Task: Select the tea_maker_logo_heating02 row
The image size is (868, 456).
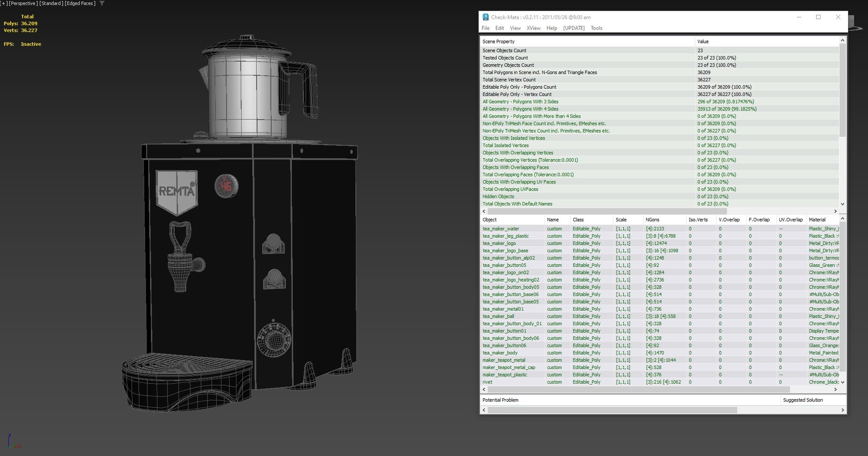Action: (660, 280)
